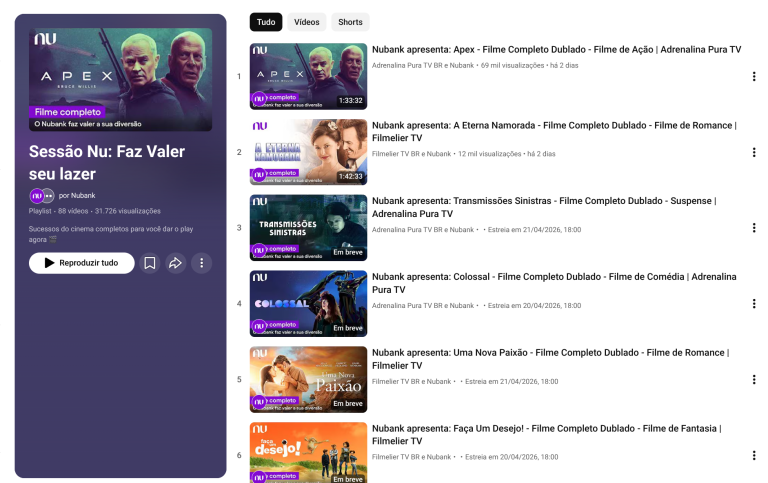
Task: Share the playlist using arrow icon
Action: [x=175, y=263]
